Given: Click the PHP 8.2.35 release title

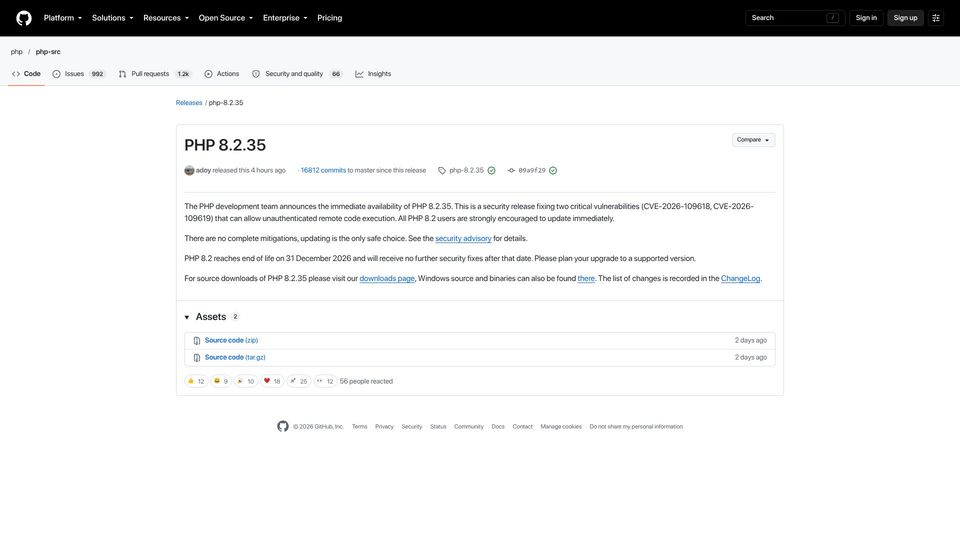Looking at the screenshot, I should (x=225, y=145).
